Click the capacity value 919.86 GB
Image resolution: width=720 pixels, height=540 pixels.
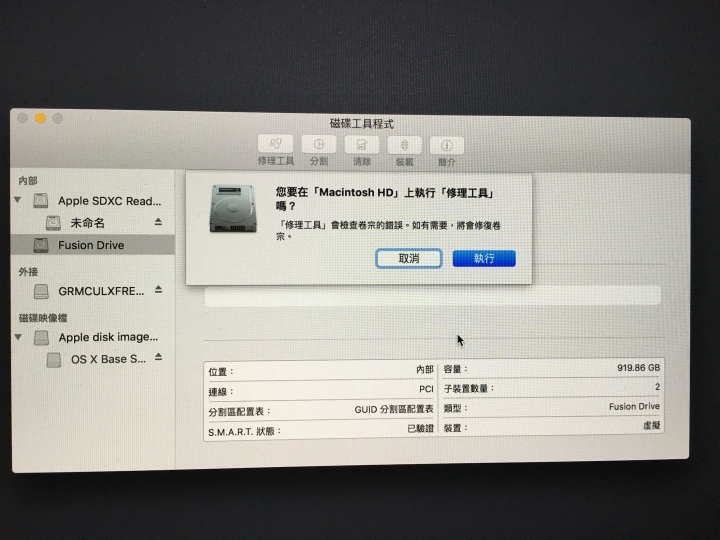(638, 368)
